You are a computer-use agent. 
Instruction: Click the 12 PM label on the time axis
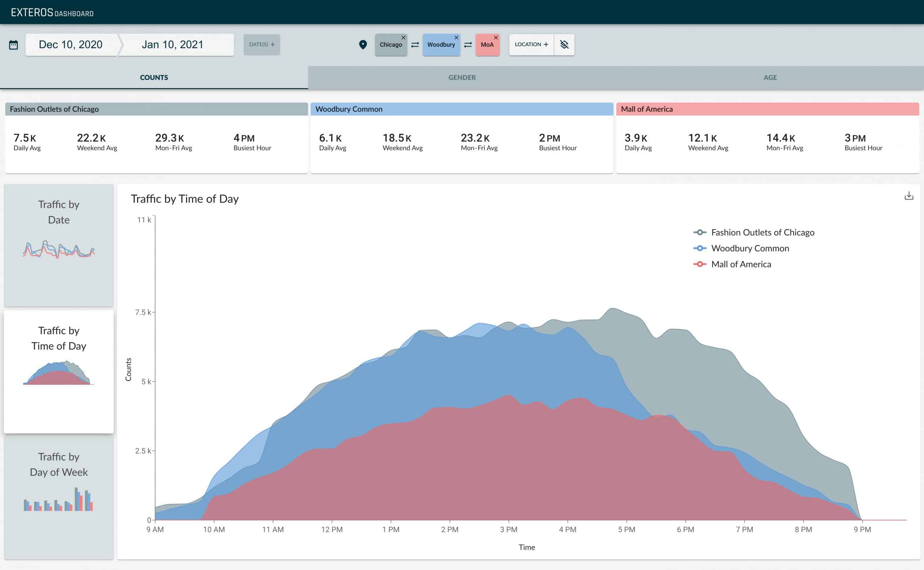(332, 530)
